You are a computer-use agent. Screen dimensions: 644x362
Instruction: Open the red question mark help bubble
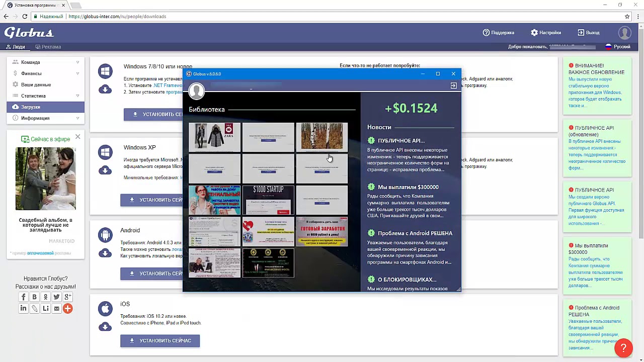623,347
